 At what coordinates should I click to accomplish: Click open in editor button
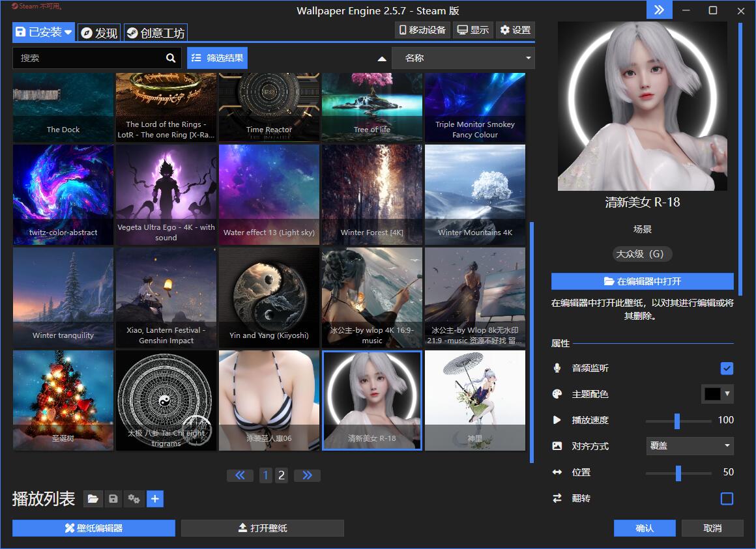pyautogui.click(x=642, y=281)
